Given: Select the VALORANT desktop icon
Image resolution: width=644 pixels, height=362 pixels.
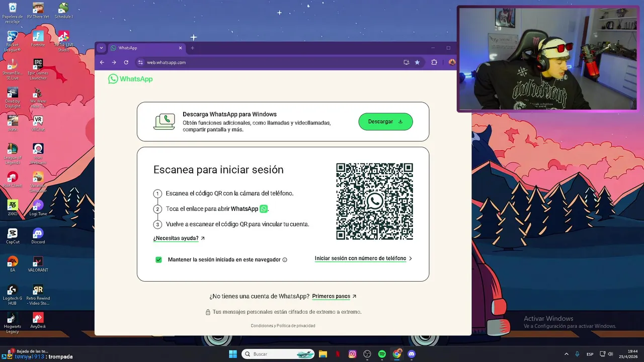Looking at the screenshot, I should 38,264.
